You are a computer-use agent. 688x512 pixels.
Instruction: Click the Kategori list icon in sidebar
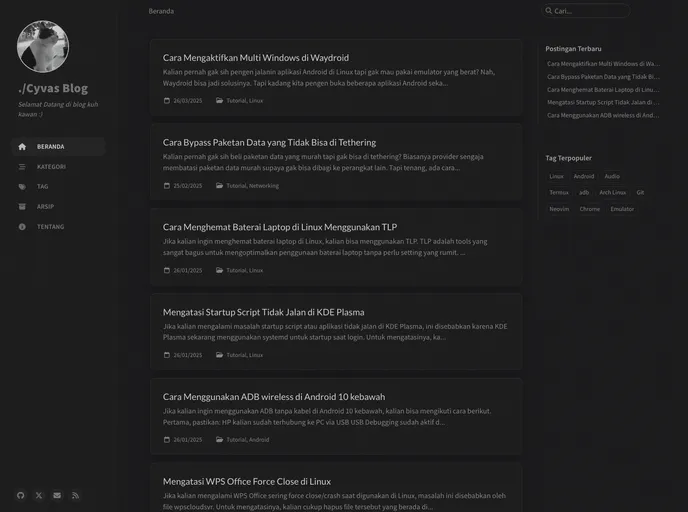click(22, 166)
